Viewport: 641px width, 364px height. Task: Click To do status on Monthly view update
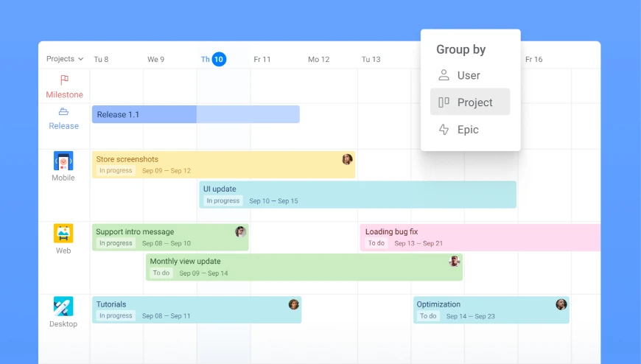pos(161,273)
